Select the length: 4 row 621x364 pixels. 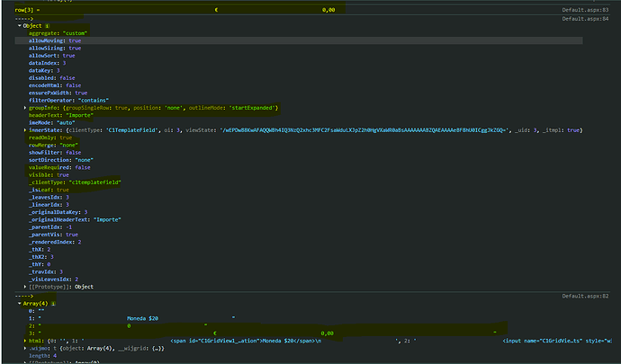click(42, 356)
